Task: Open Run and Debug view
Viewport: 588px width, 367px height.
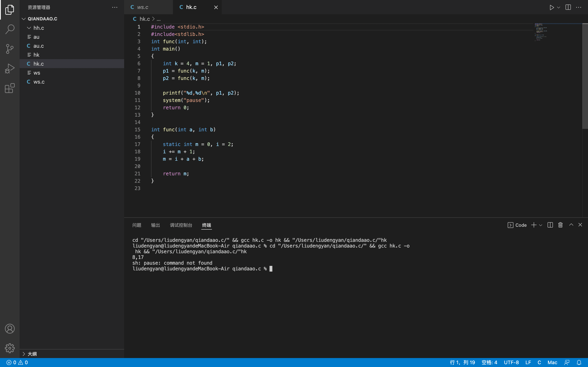Action: [x=10, y=69]
